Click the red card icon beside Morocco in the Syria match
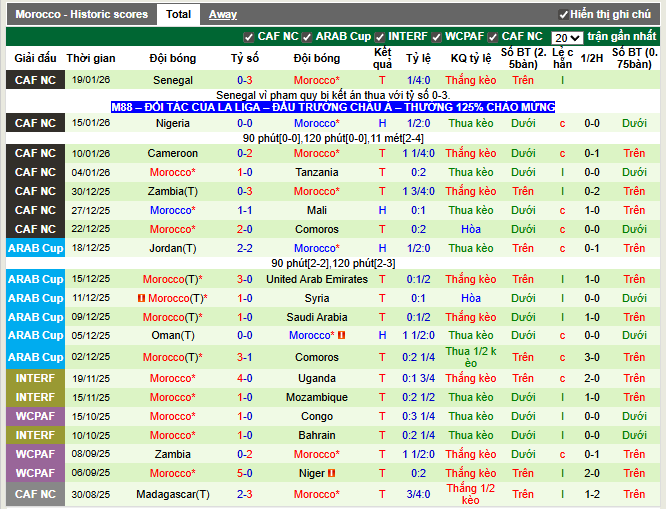 (142, 298)
